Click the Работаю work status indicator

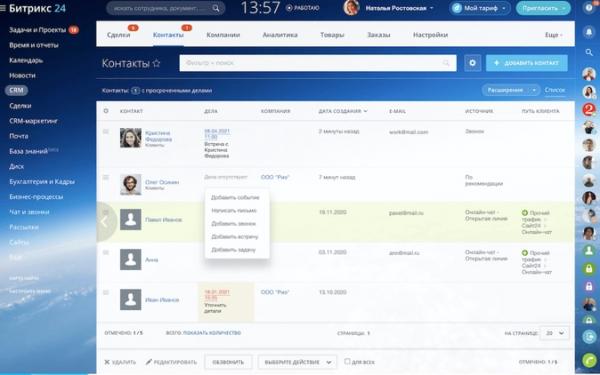[303, 8]
